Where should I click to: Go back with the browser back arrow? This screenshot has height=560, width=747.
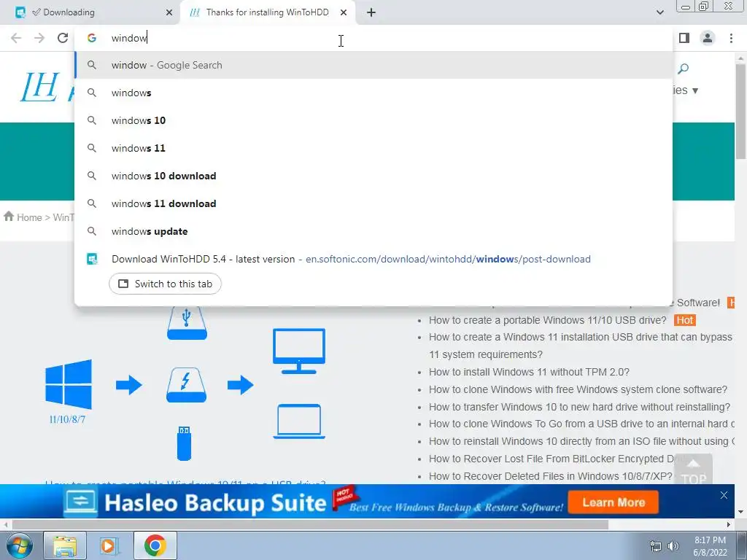click(16, 38)
